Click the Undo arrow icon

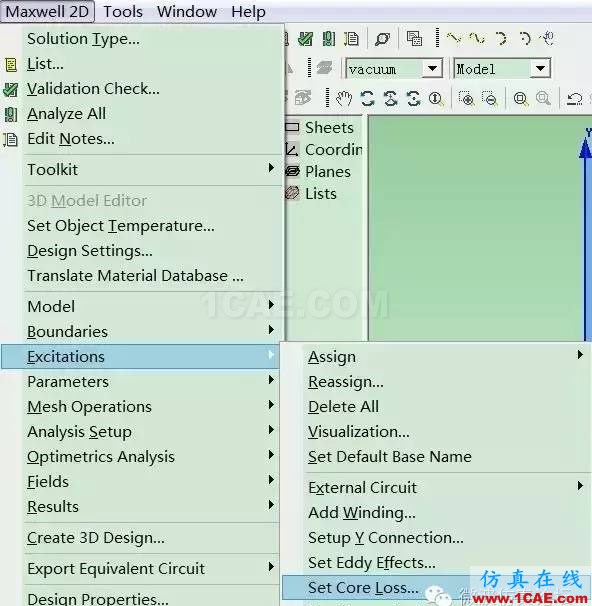[574, 99]
